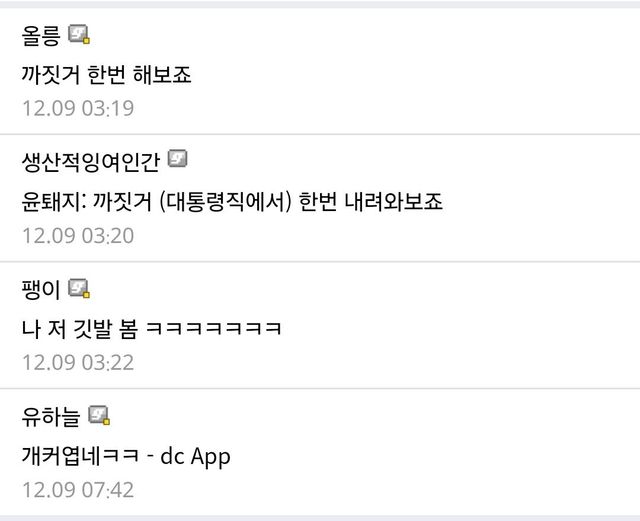Click the timestamp 12.09 03:19
The width and height of the screenshot is (640, 521).
[78, 108]
